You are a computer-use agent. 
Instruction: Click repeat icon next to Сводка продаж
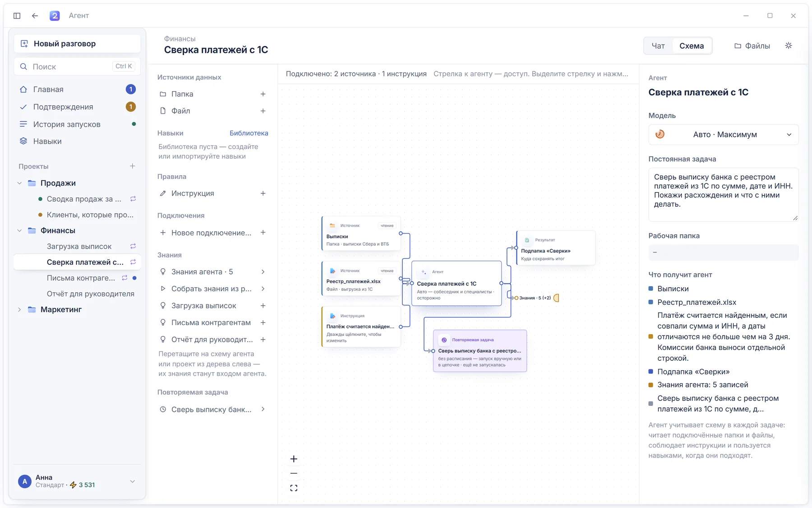(x=133, y=199)
